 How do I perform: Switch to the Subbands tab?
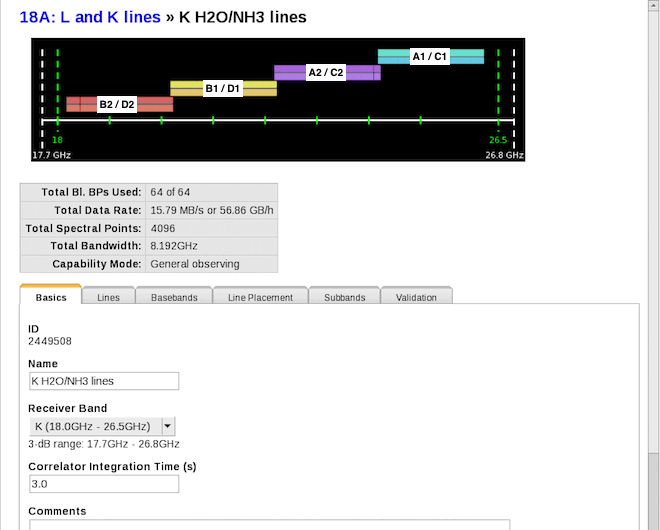click(x=345, y=297)
